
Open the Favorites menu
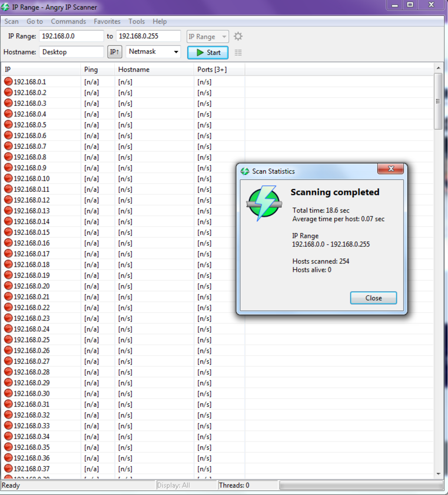pyautogui.click(x=107, y=21)
